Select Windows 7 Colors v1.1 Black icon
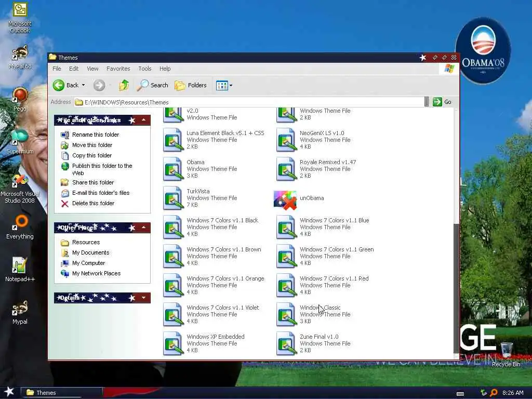Screen dimensions: 532x399 point(174,227)
